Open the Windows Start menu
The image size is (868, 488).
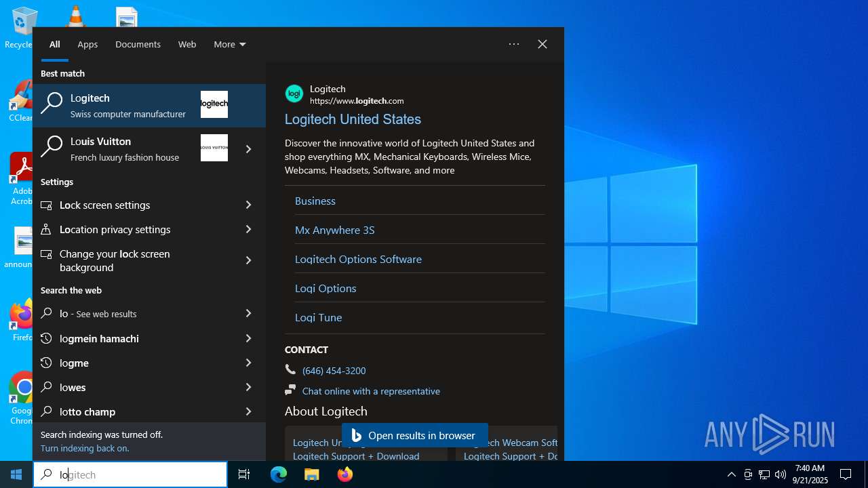click(16, 474)
